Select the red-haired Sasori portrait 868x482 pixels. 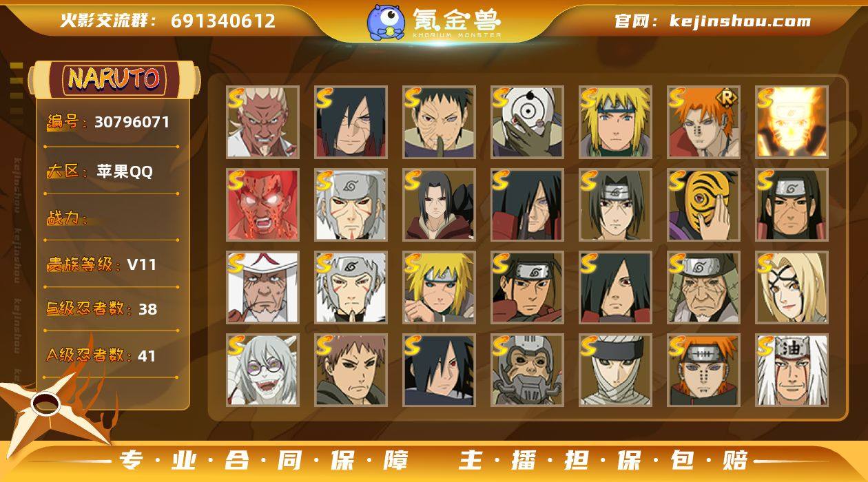(351, 370)
